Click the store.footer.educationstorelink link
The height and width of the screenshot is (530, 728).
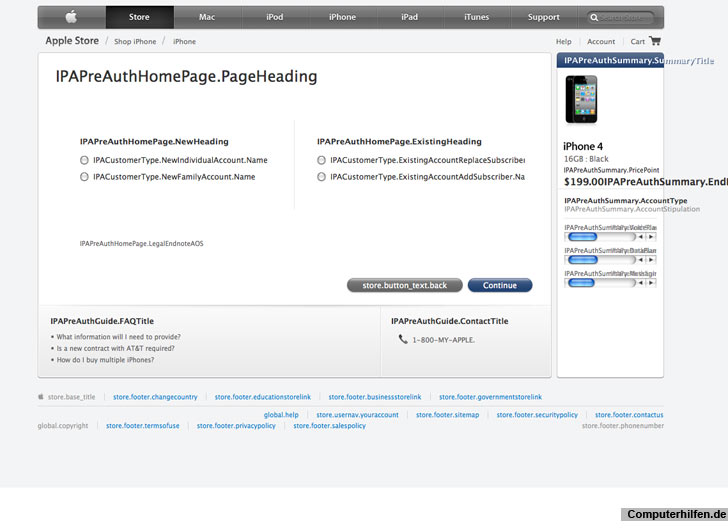point(263,397)
